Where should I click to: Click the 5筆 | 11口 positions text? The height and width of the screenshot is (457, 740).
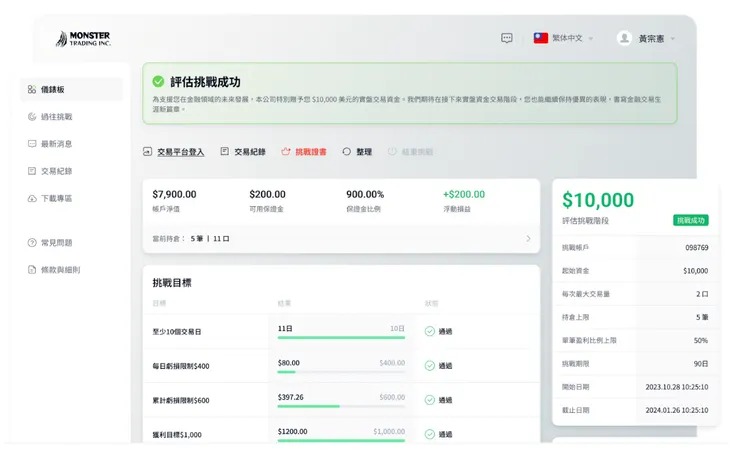click(210, 238)
